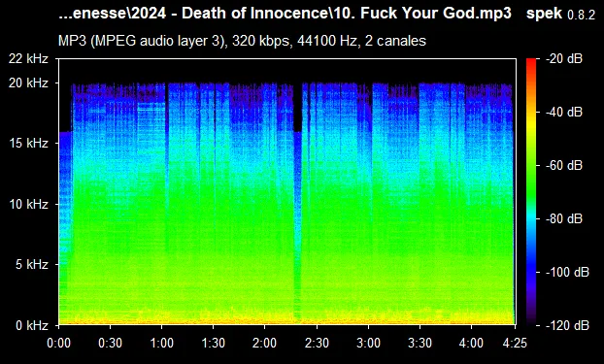604x364 pixels.
Task: Click the MP3 codec info line
Action: [242, 41]
